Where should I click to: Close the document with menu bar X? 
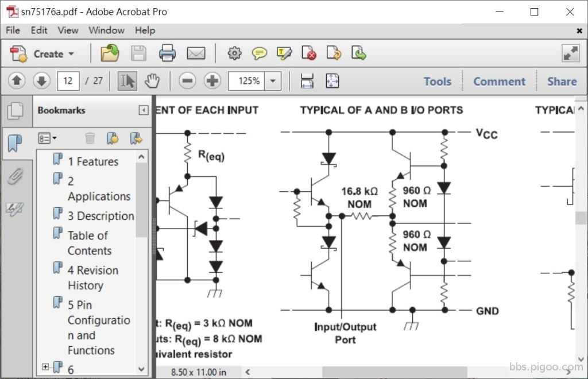[x=579, y=31]
